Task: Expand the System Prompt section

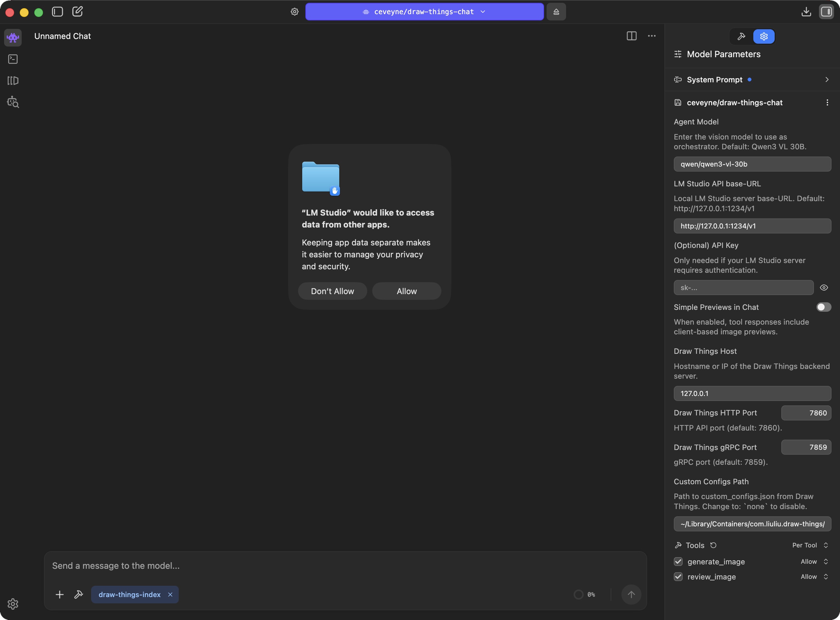Action: tap(826, 80)
